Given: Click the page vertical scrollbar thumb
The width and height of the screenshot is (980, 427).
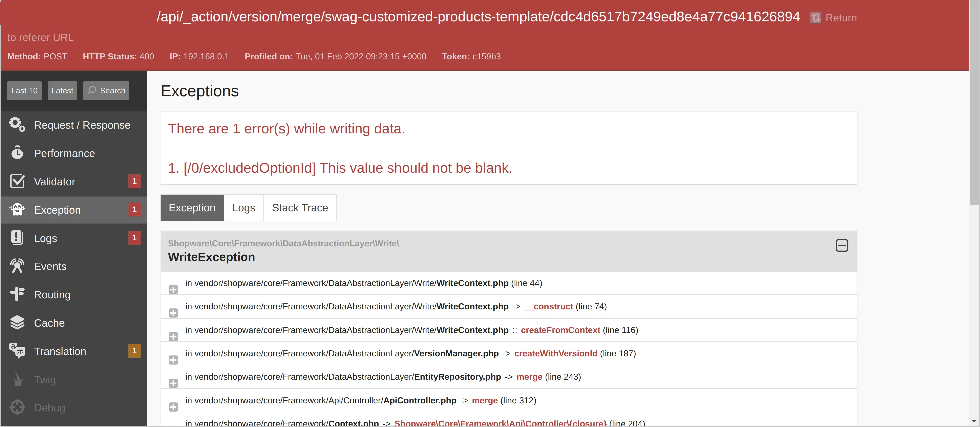Looking at the screenshot, I should (974, 103).
